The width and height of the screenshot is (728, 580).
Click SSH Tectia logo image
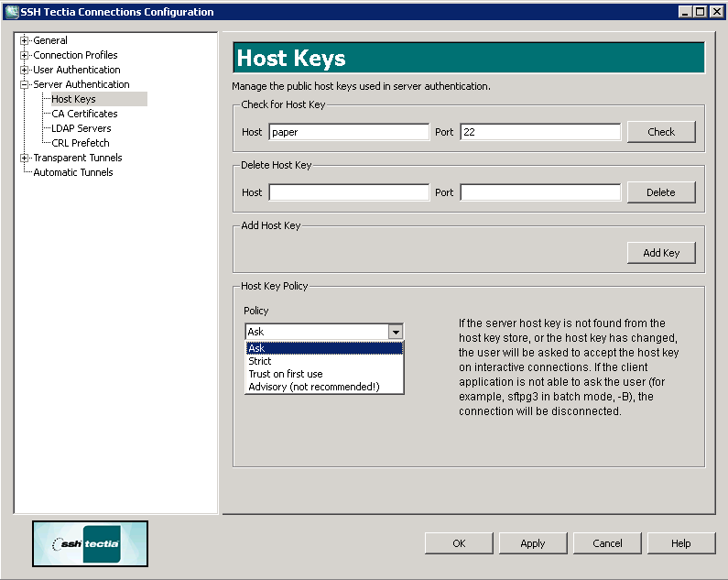90,543
